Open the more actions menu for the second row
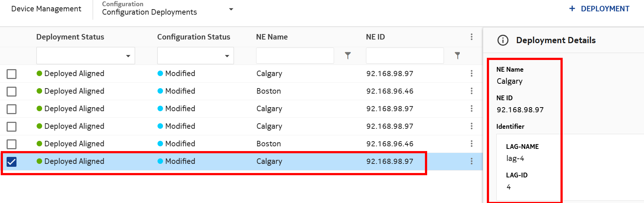The height and width of the screenshot is (203, 644). point(471,91)
